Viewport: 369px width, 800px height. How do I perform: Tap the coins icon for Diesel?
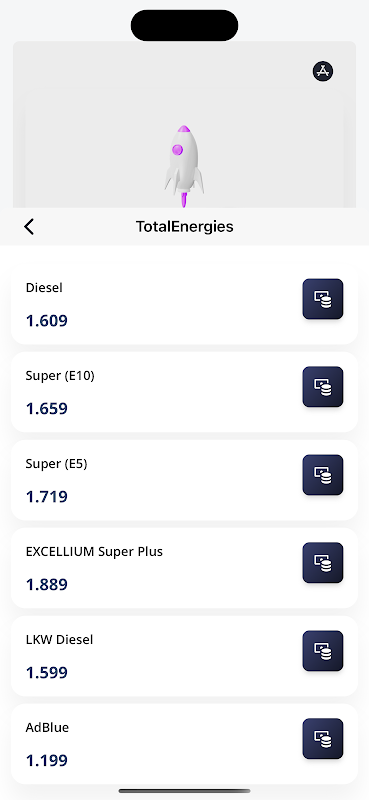[323, 299]
